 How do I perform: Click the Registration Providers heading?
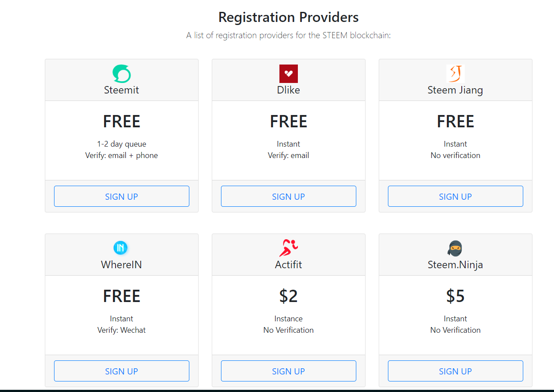pyautogui.click(x=288, y=17)
